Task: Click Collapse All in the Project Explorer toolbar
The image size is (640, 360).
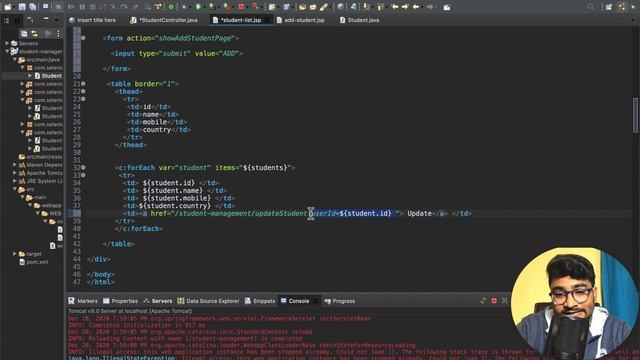Action: coord(24,33)
